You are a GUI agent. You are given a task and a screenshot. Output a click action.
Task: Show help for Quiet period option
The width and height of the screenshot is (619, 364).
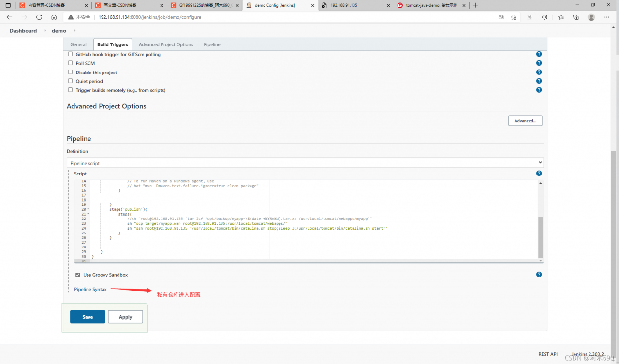[x=539, y=81]
